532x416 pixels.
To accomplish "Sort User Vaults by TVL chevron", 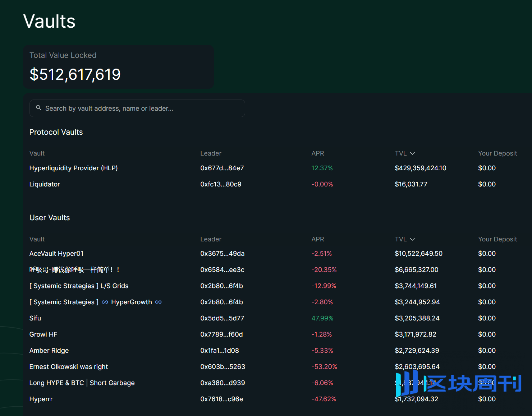I will point(412,239).
